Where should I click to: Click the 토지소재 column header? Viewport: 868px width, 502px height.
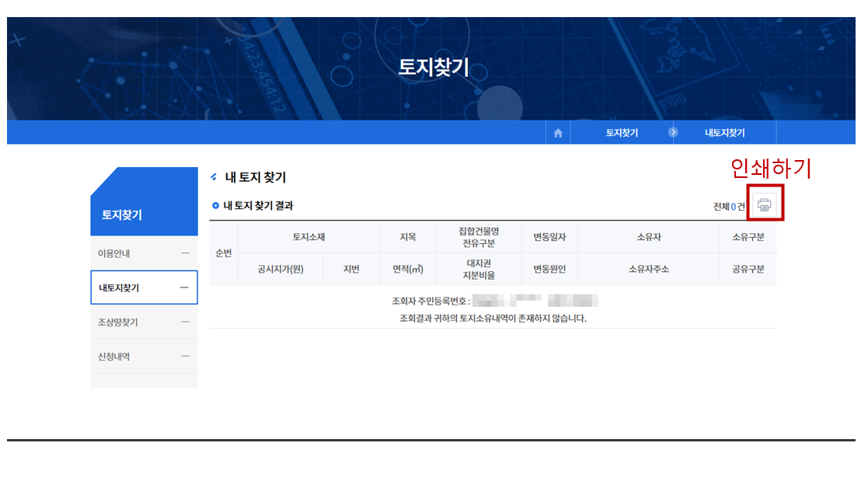(309, 237)
